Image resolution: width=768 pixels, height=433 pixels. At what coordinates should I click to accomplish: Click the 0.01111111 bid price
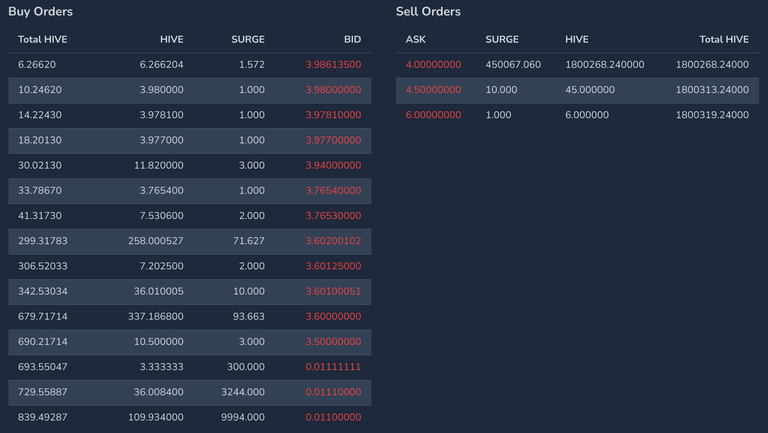[x=333, y=367]
